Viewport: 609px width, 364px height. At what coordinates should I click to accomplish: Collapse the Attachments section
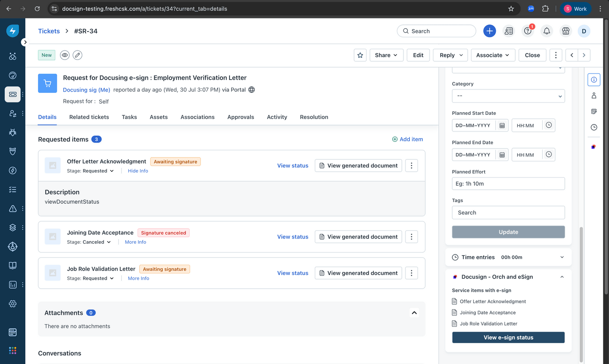414,313
